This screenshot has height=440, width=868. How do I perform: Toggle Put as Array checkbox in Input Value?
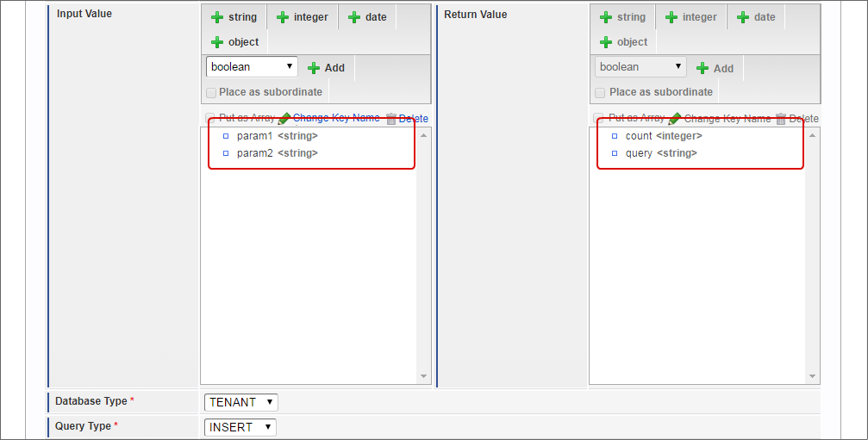pyautogui.click(x=211, y=118)
